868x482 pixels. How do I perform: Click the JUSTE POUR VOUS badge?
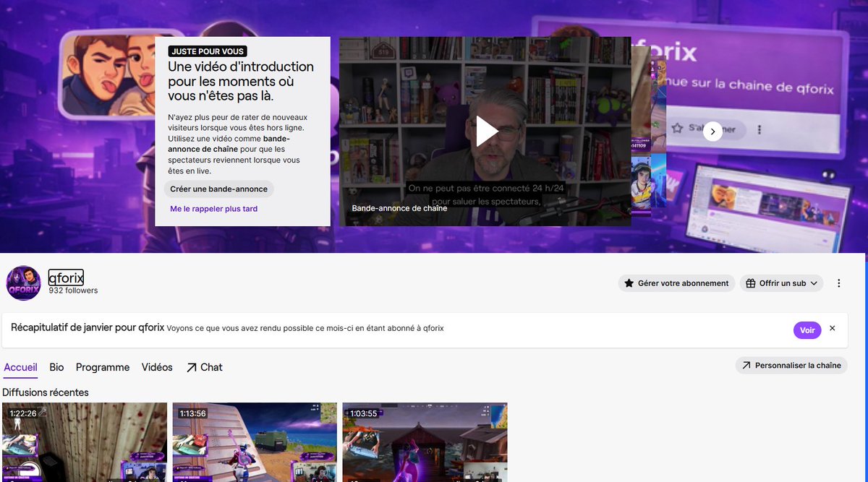[x=208, y=51]
